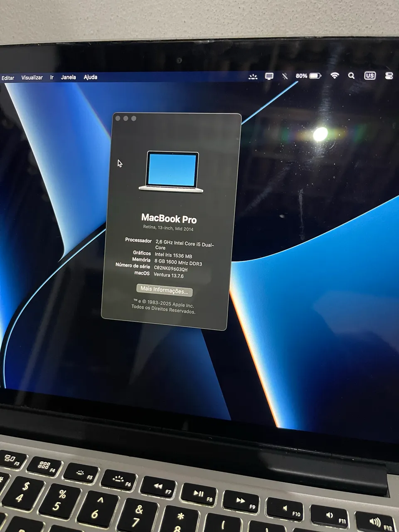Image resolution: width=399 pixels, height=532 pixels.
Task: Open the Editar menu
Action: click(8, 78)
